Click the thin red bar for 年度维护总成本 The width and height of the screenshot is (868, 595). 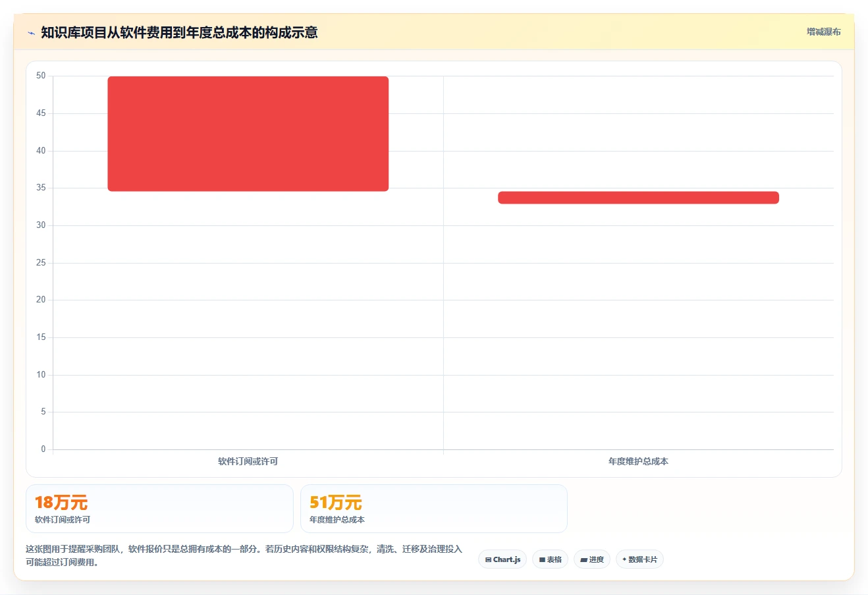638,198
